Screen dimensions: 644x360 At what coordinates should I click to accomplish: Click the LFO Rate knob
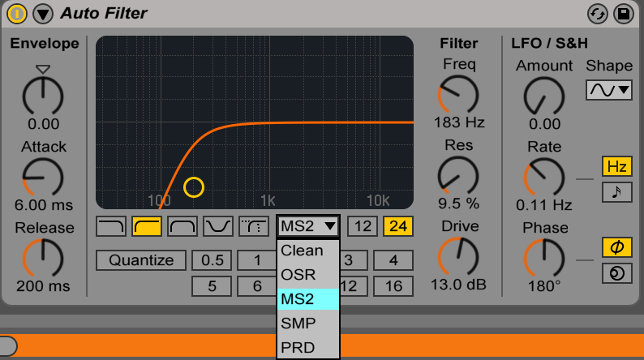(x=544, y=178)
